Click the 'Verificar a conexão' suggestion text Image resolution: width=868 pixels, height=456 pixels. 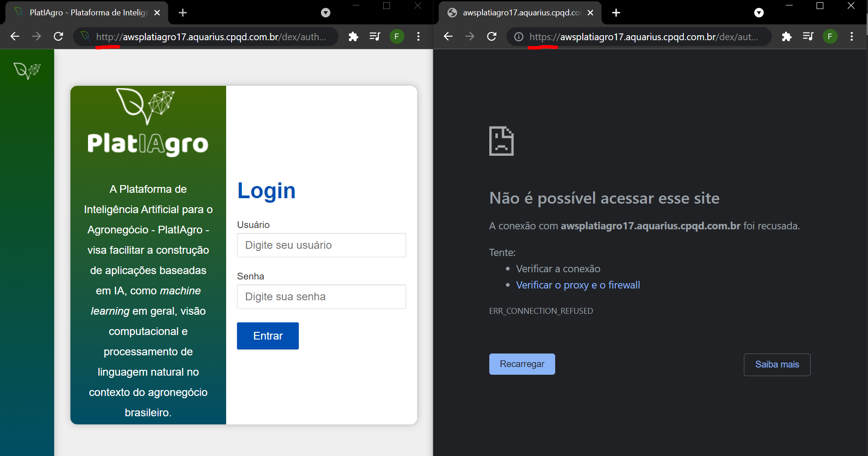pos(558,269)
